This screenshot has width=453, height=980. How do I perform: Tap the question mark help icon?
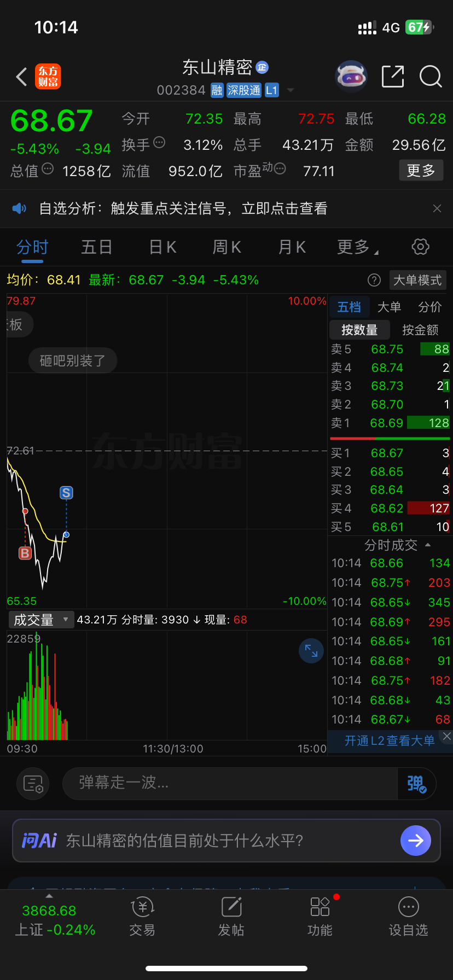tap(374, 280)
